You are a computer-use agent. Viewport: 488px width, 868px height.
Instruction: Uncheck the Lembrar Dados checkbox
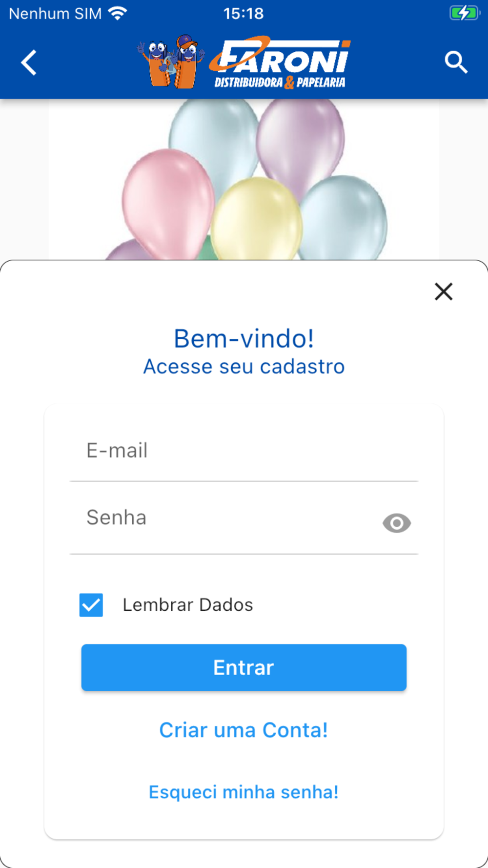point(91,605)
